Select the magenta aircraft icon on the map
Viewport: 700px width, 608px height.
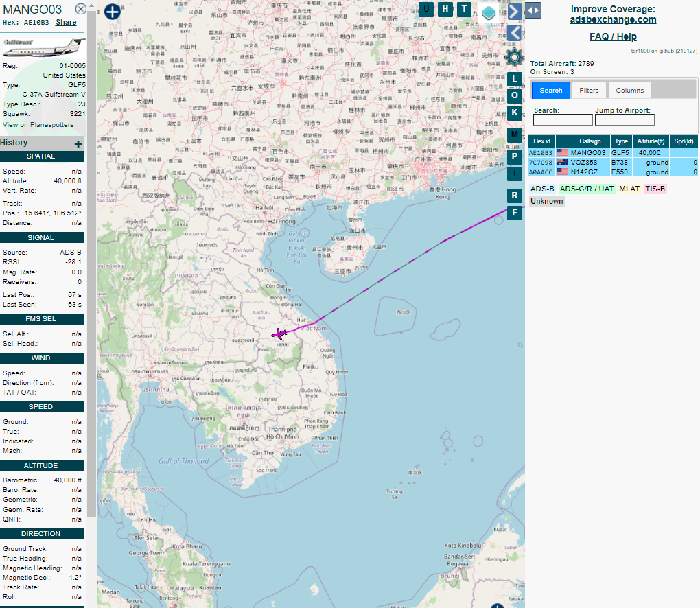(x=279, y=334)
